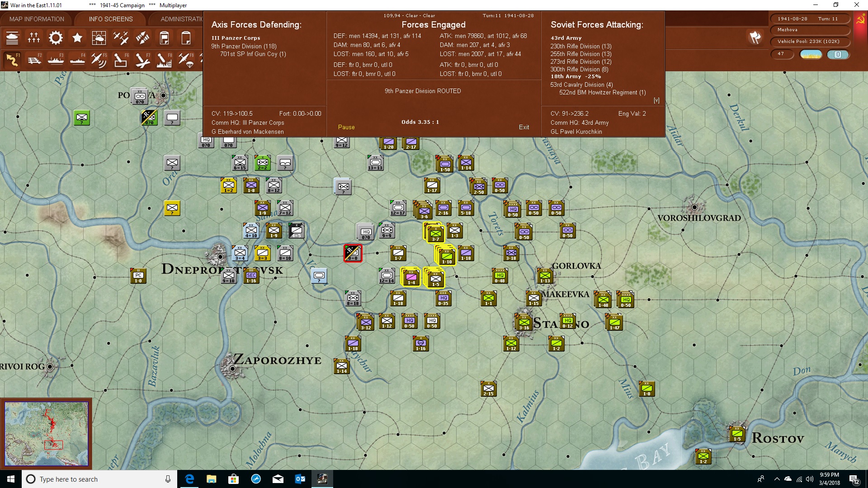The width and height of the screenshot is (868, 488).
Task: Open the Production gear icon
Action: pos(56,38)
